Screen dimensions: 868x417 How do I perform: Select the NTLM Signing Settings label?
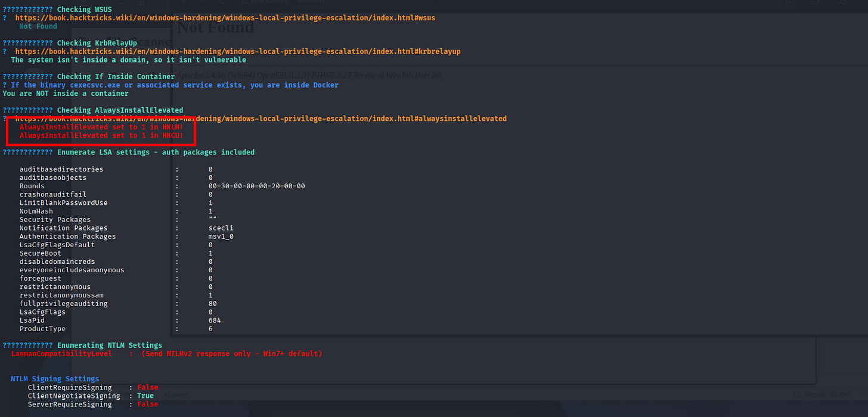click(x=55, y=379)
